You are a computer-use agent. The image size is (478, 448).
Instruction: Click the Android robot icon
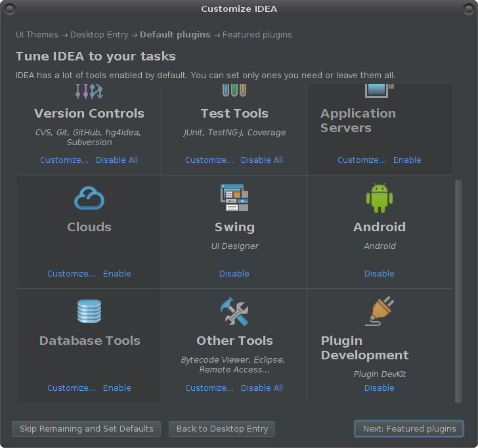tap(380, 198)
